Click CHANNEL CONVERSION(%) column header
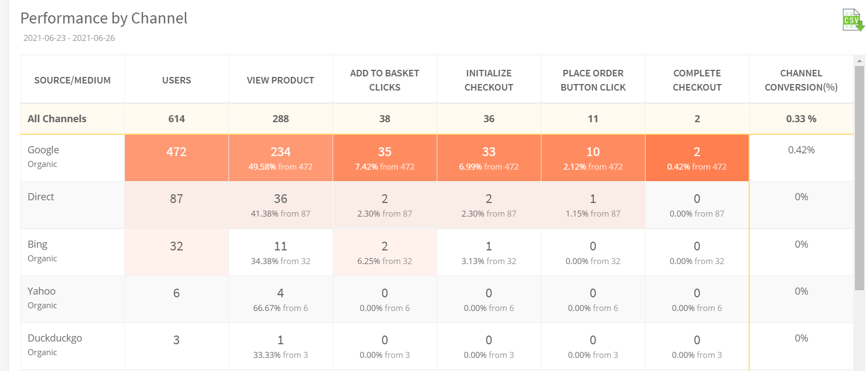Viewport: 868px width, 371px height. (x=801, y=80)
